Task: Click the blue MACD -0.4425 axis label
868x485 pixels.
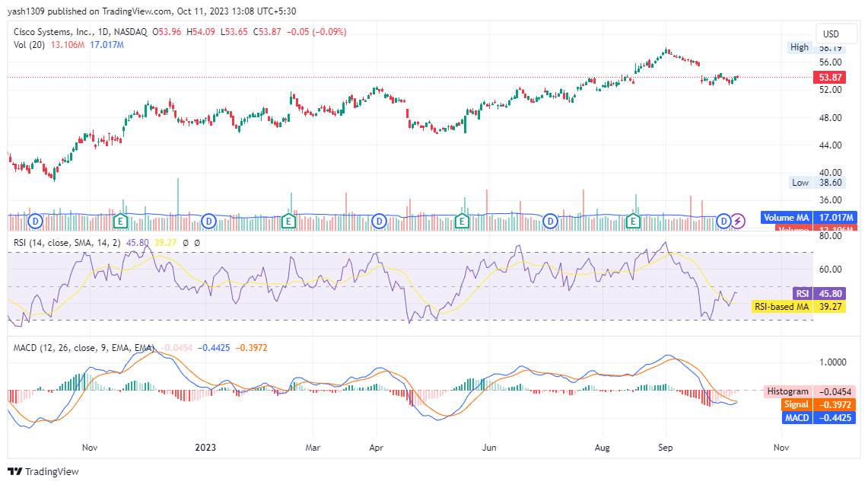Action: click(819, 418)
